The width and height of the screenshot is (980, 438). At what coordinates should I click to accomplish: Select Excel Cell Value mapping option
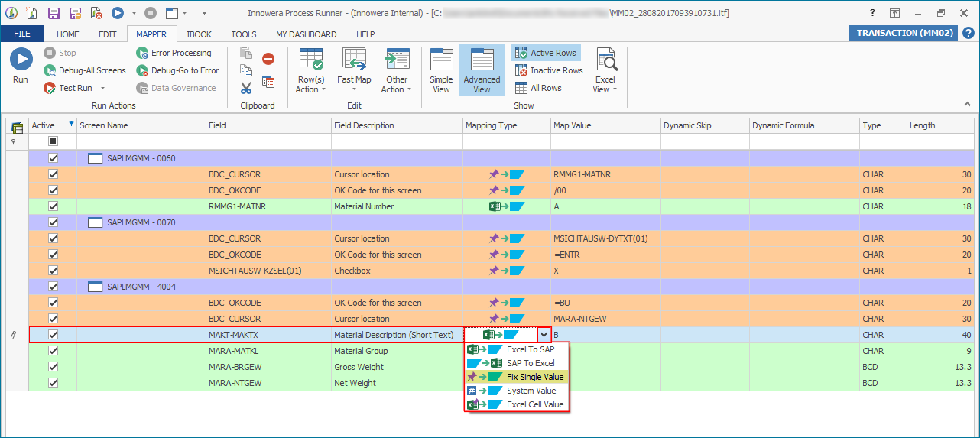534,404
